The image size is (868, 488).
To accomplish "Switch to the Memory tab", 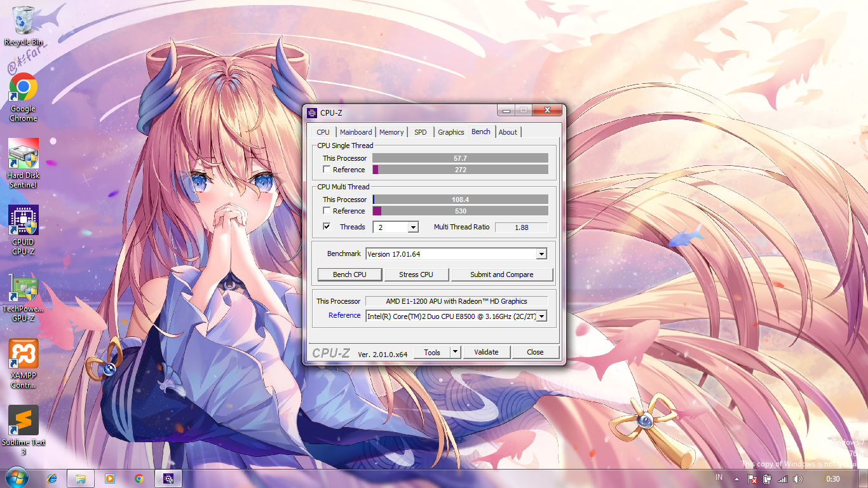I will click(x=391, y=132).
